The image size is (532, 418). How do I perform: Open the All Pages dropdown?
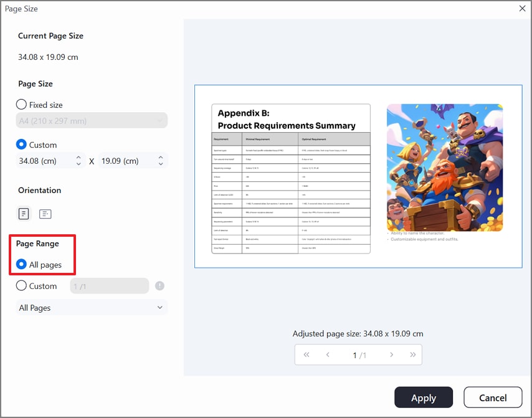(91, 307)
